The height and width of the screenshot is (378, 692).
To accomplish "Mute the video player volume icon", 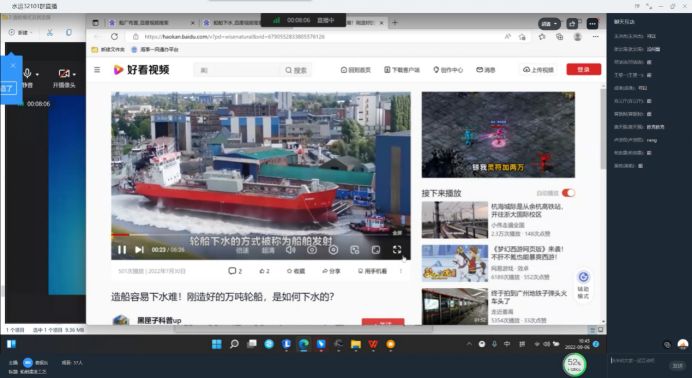I will pyautogui.click(x=290, y=250).
